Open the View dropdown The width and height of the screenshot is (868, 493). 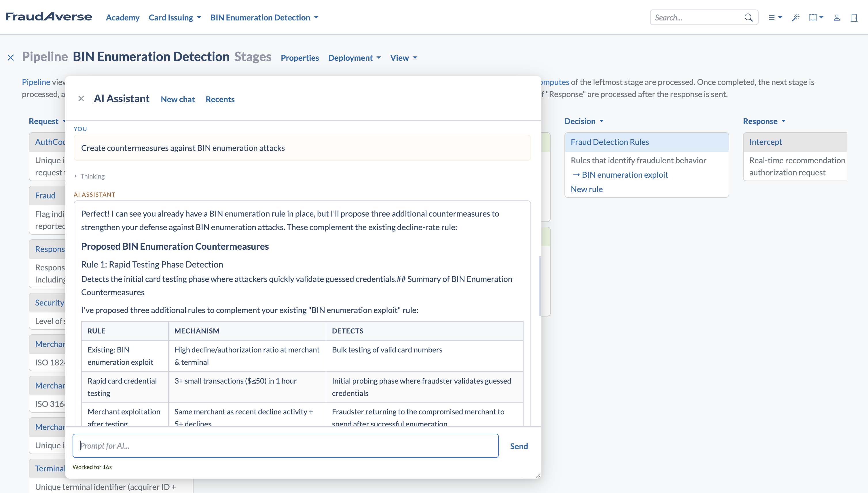coord(403,58)
